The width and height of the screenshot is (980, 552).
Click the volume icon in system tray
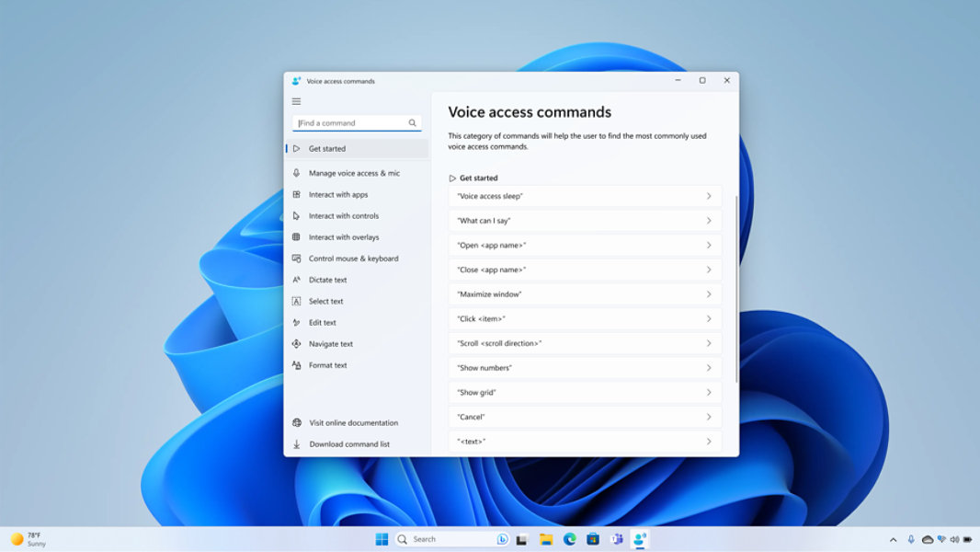pyautogui.click(x=954, y=539)
